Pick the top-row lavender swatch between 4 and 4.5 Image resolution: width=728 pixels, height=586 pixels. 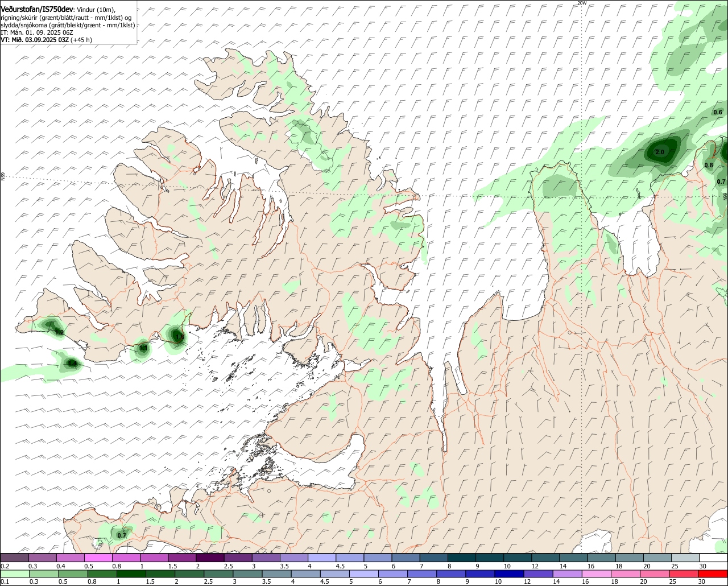point(322,558)
